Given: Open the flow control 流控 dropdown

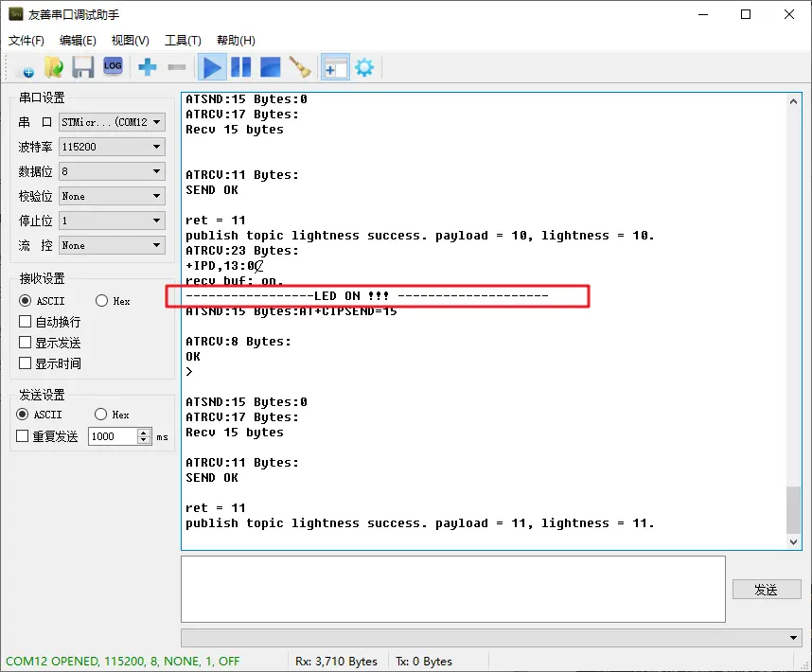Looking at the screenshot, I should coord(113,245).
